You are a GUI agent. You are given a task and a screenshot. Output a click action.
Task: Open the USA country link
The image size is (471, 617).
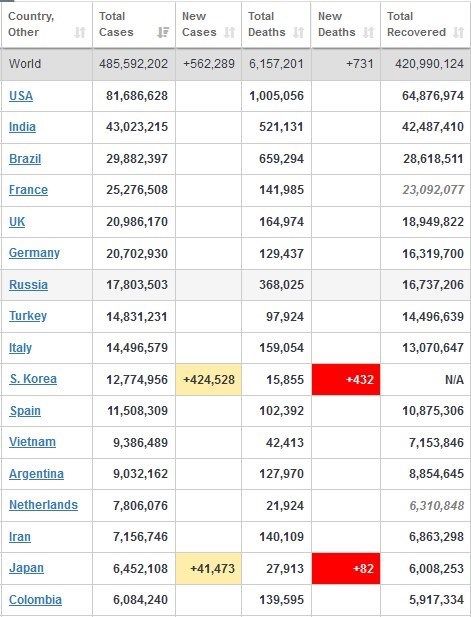pyautogui.click(x=21, y=96)
